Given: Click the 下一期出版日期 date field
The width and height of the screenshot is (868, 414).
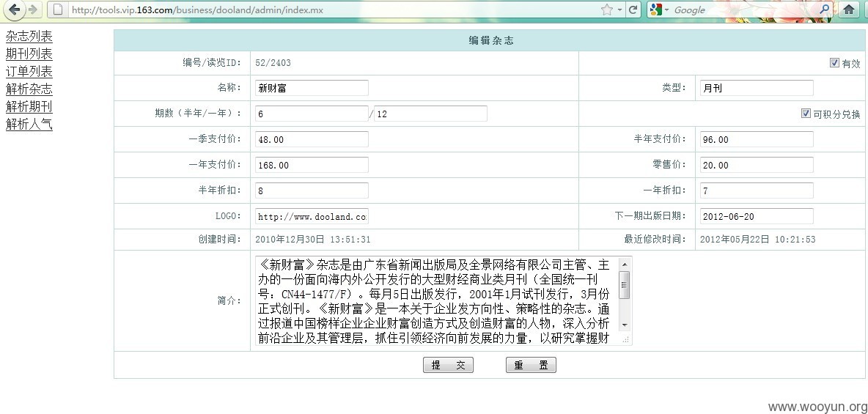Looking at the screenshot, I should 757,216.
